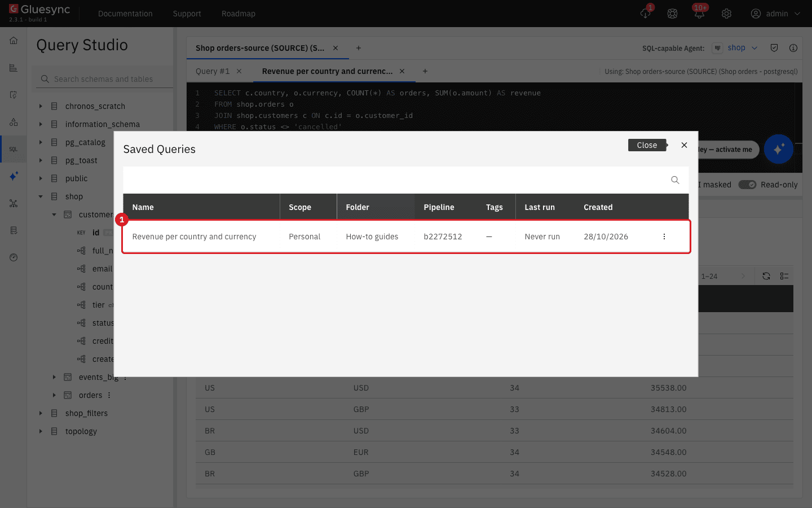This screenshot has height=508, width=812.
Task: Click the info icon near SQL-capable Agent
Action: click(793, 48)
